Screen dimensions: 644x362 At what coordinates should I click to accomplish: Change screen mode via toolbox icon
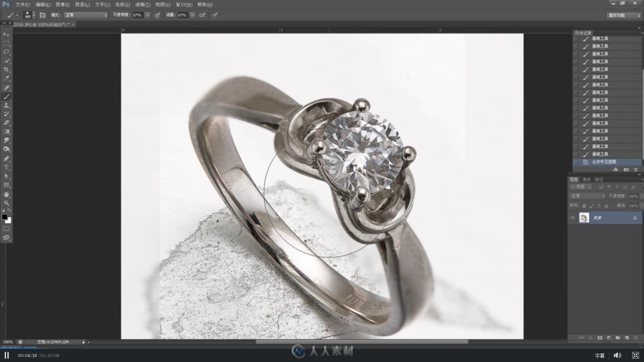tap(6, 238)
